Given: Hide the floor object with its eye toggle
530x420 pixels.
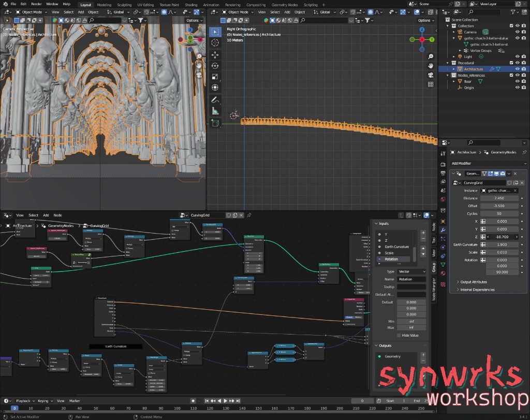Looking at the screenshot, I should (x=518, y=81).
